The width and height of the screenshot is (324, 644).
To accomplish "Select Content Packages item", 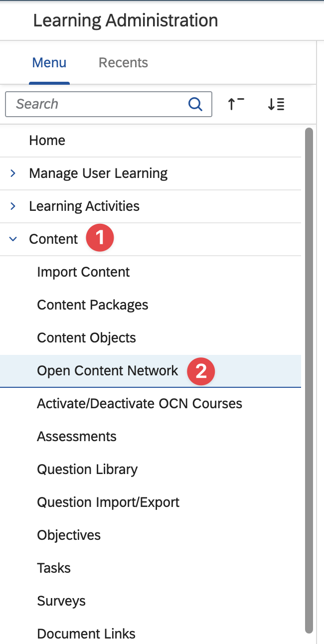I will click(93, 305).
